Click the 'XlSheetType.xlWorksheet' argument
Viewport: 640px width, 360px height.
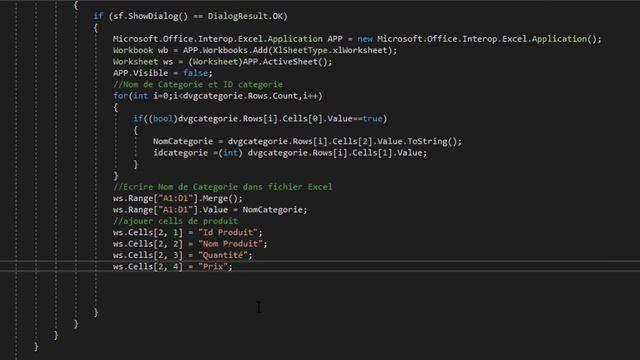pyautogui.click(x=330, y=51)
